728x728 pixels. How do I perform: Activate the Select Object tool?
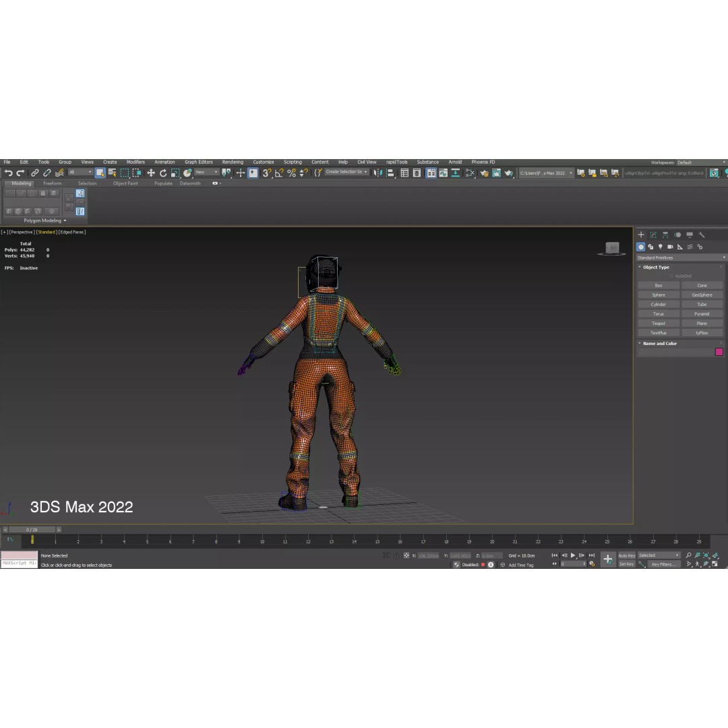pos(100,173)
